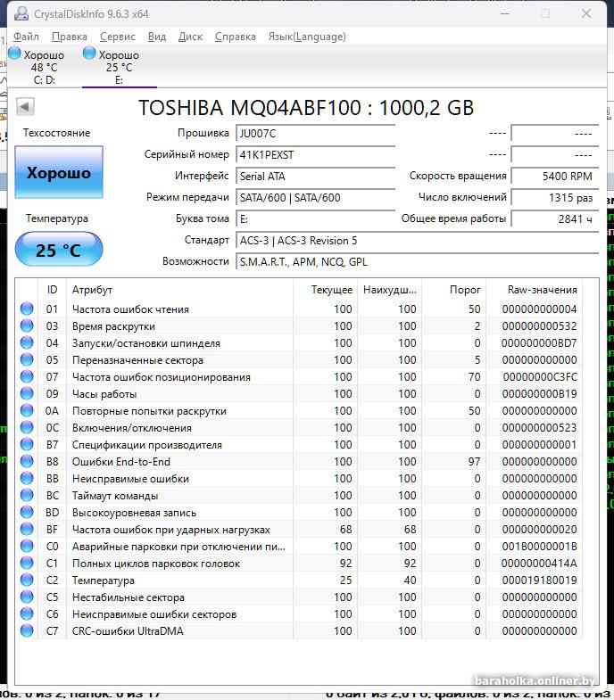
Task: Click status orb for Температура C2 row
Action: [27, 580]
